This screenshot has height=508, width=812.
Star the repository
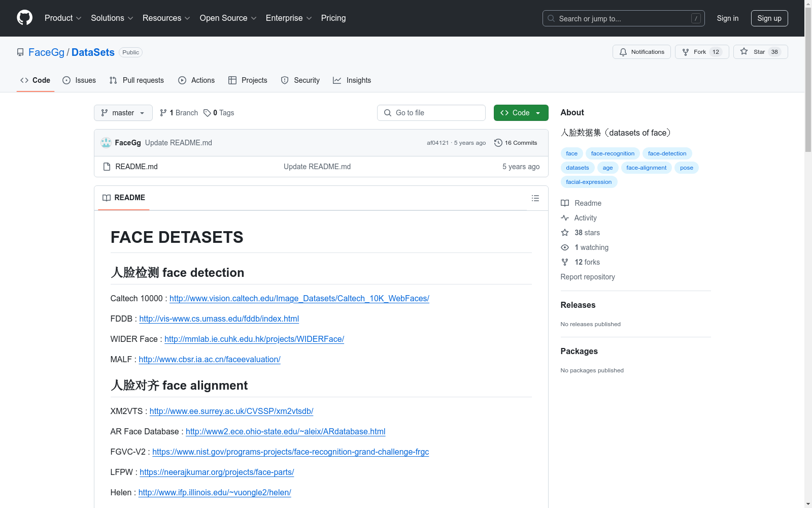760,52
